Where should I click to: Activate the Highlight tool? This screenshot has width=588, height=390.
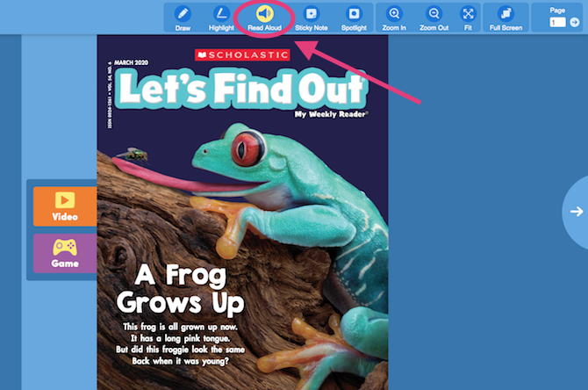click(221, 16)
